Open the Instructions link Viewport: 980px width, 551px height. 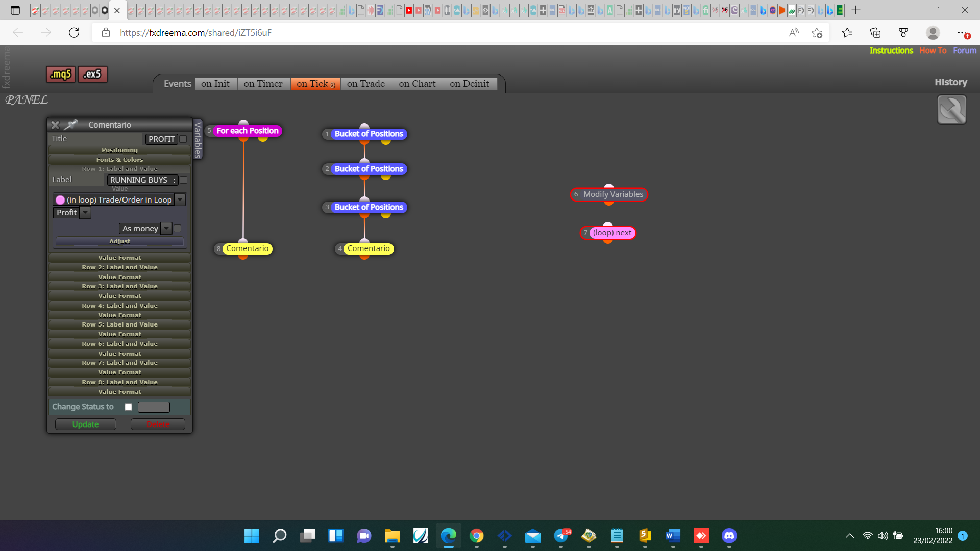(x=891, y=51)
